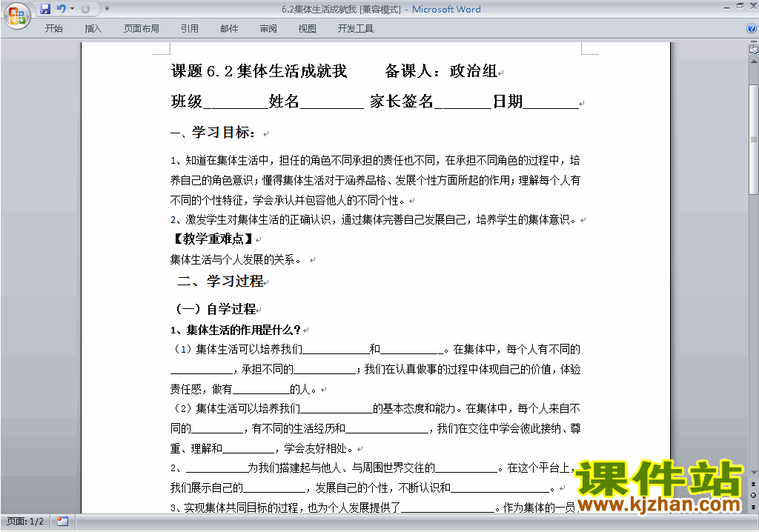Image resolution: width=759 pixels, height=532 pixels.
Task: Click the line '集体生活与个人发展的关系。'
Action: (236, 259)
